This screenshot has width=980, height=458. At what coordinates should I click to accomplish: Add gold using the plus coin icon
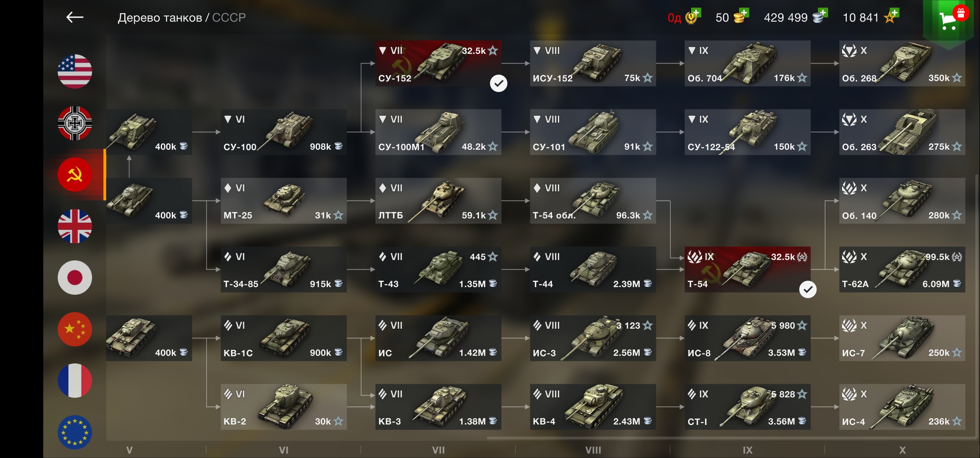(x=741, y=16)
